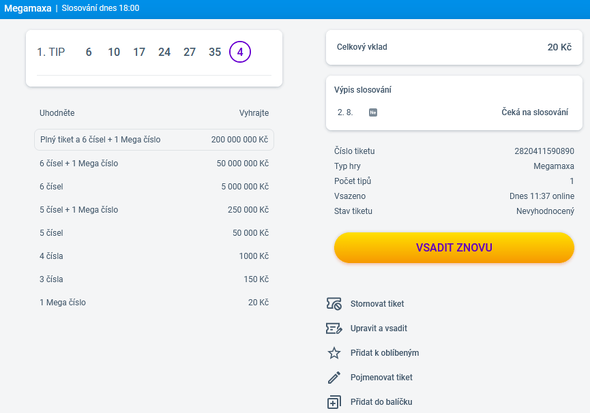The image size is (590, 413).
Task: Click the 6 čísel + 1 Mega číslo row
Action: coord(154,163)
